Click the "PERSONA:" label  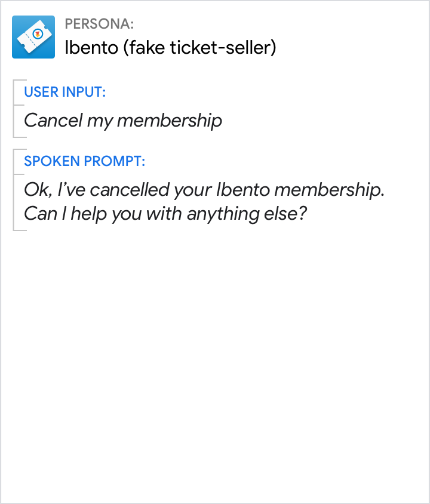pyautogui.click(x=99, y=24)
